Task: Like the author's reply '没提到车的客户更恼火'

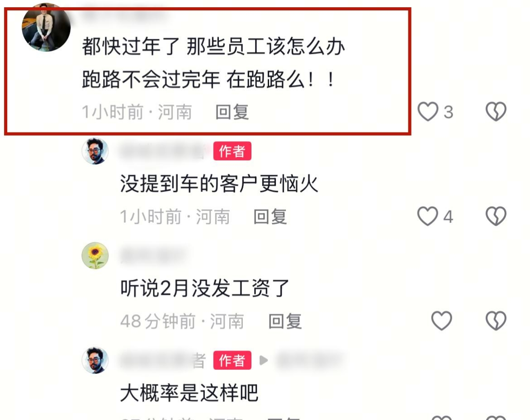Action: tap(428, 216)
